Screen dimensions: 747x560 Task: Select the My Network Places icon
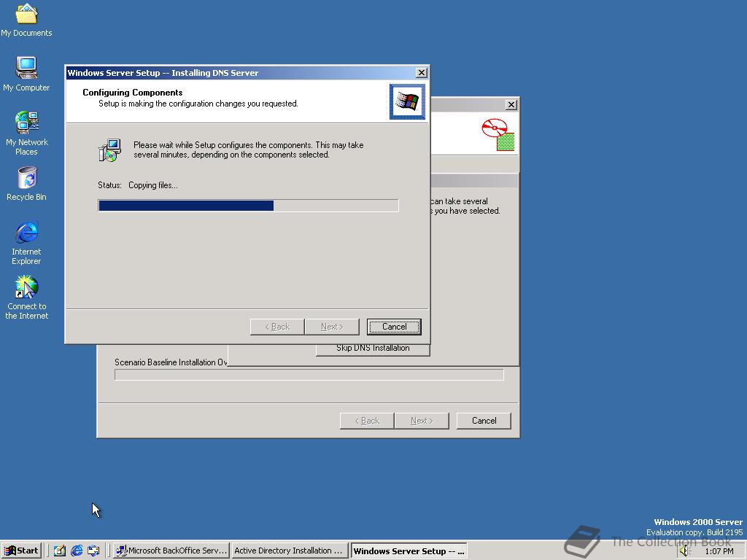click(26, 133)
